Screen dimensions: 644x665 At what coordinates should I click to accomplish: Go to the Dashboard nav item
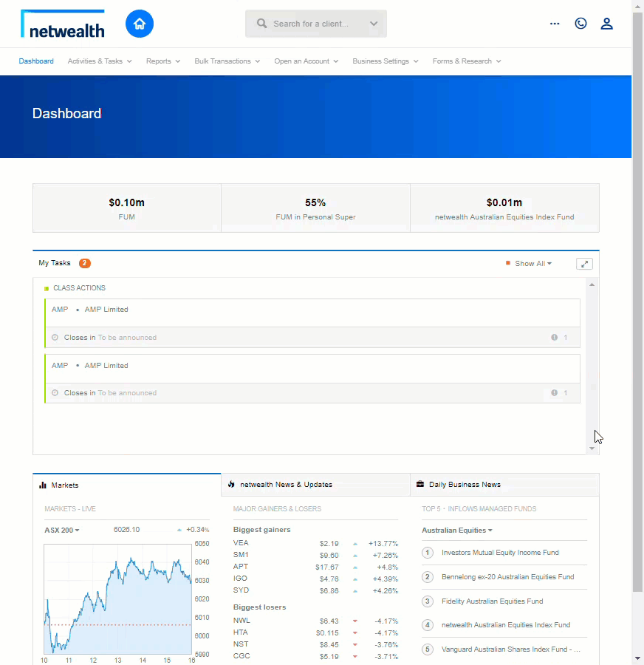36,61
